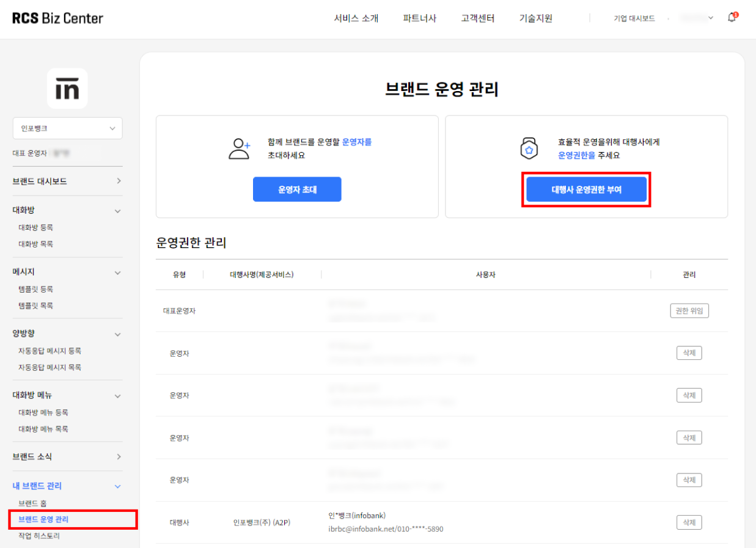Screen dimensions: 756x548
Task: Expand the 브랜드 소식 sidebar section
Action: (117, 456)
